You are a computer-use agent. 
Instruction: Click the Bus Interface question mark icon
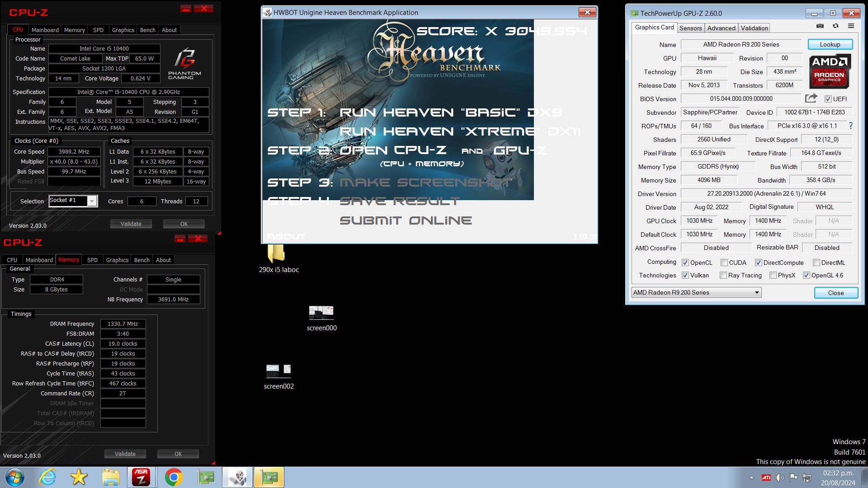coord(851,126)
